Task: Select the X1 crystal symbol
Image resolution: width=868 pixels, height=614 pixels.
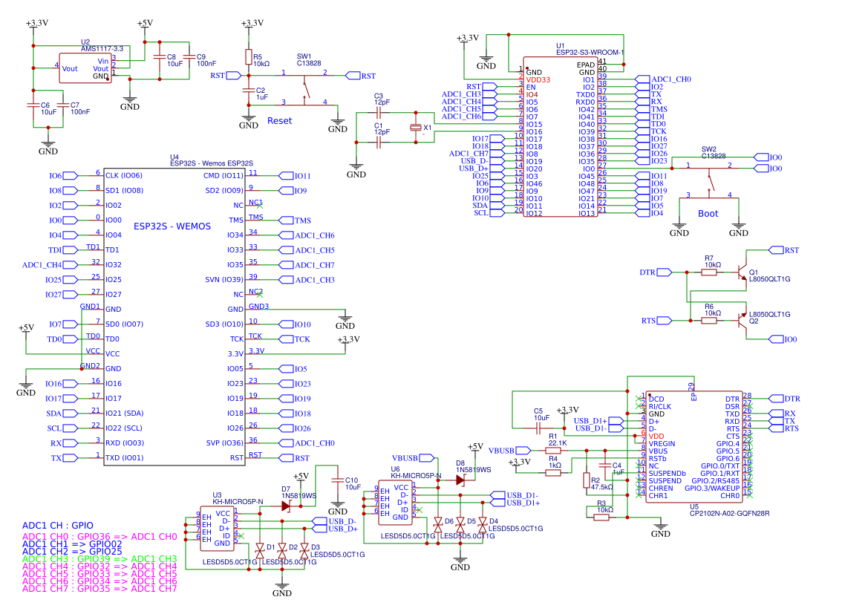Action: (416, 128)
